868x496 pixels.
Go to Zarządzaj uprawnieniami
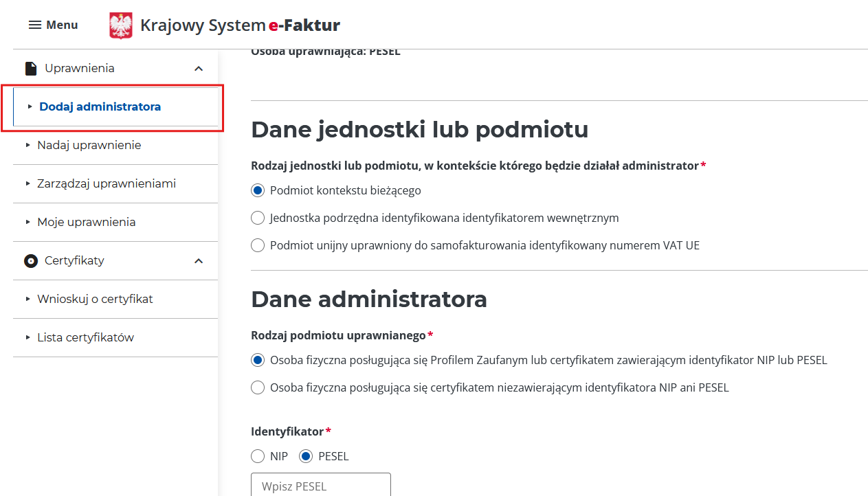tap(107, 183)
